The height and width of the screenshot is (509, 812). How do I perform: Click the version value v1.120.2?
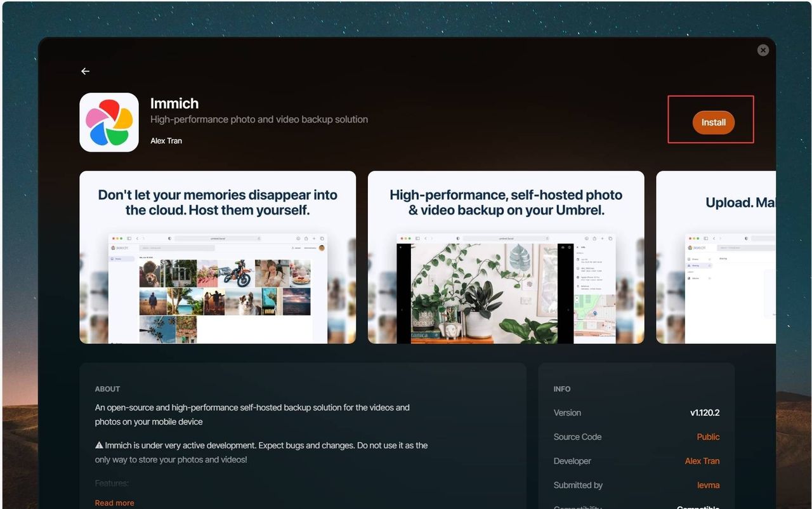point(705,413)
